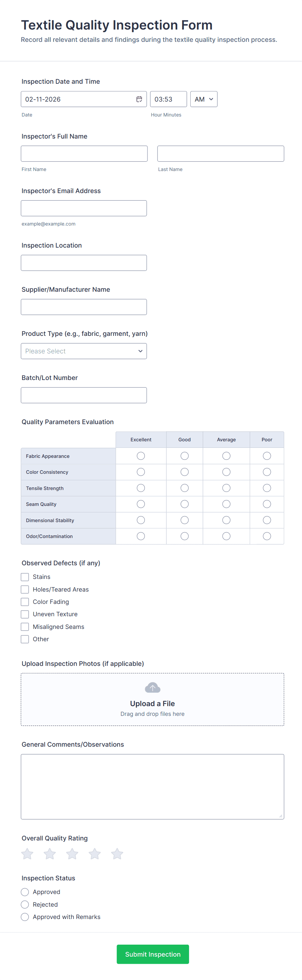Click the cloud upload icon
The width and height of the screenshot is (302, 980).
(x=152, y=687)
